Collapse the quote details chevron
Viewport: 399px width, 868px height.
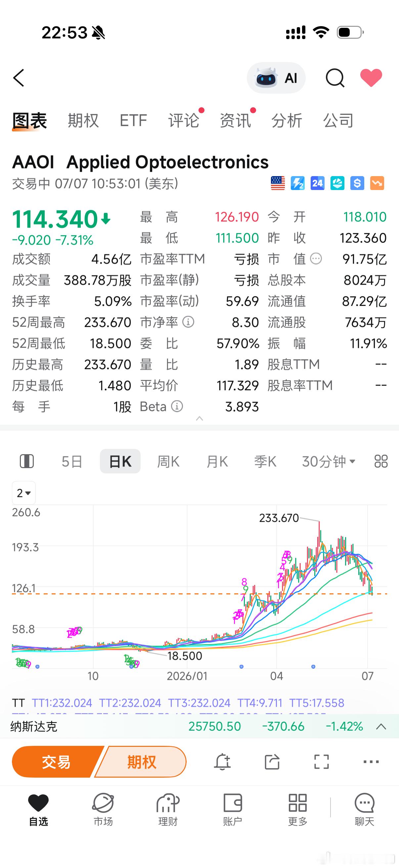[199, 418]
